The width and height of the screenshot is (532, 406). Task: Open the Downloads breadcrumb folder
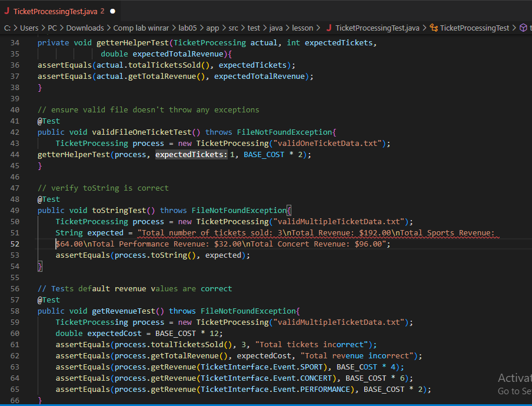[85, 28]
